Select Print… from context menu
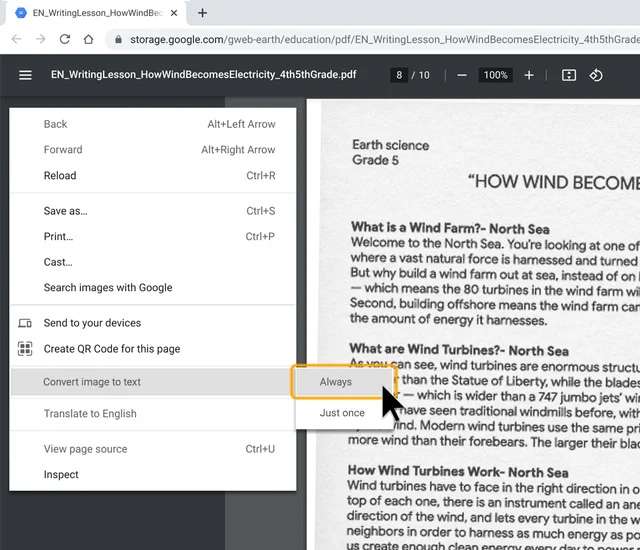Viewport: 640px width, 550px height. coord(58,237)
